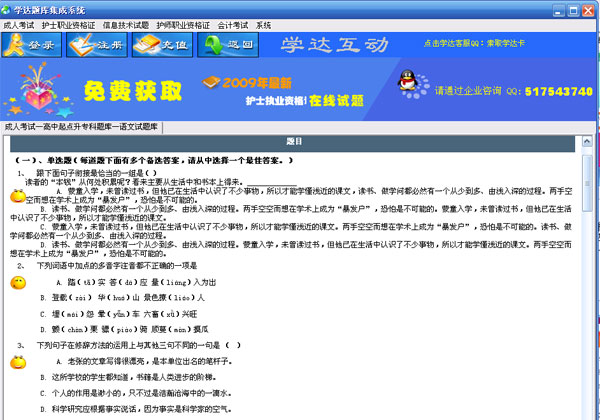Click the smiley face next to question 1
This screenshot has height=420, width=600.
click(18, 196)
